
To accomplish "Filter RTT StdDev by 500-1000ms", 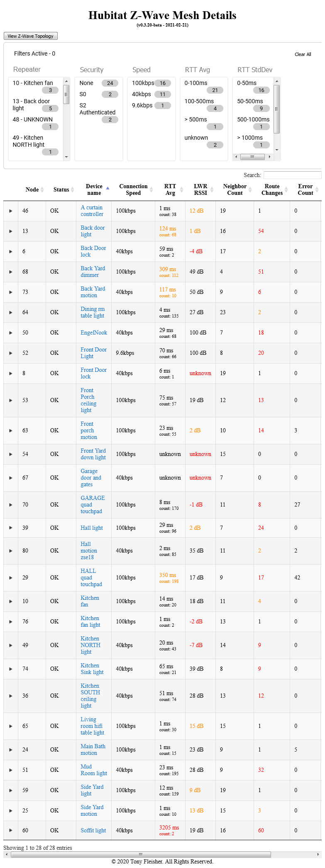I will click(x=254, y=123).
